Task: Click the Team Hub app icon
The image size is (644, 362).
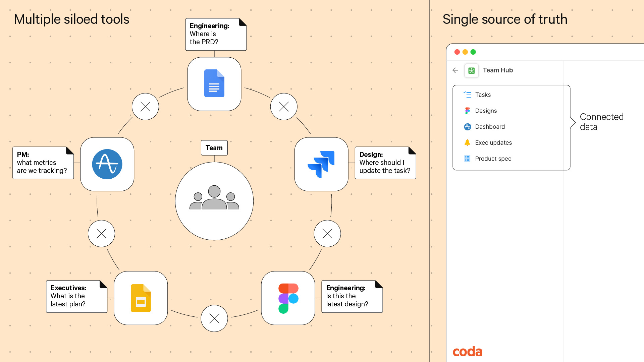Action: tap(472, 70)
